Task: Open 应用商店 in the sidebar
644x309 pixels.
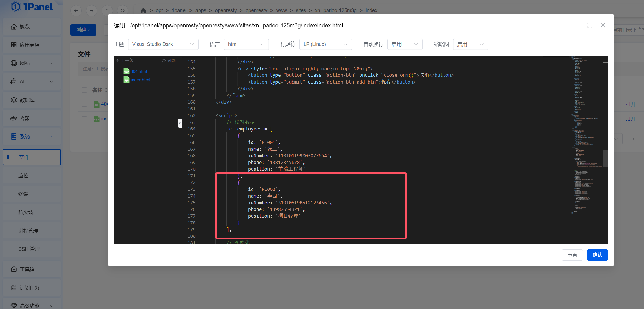Action: 32,45
